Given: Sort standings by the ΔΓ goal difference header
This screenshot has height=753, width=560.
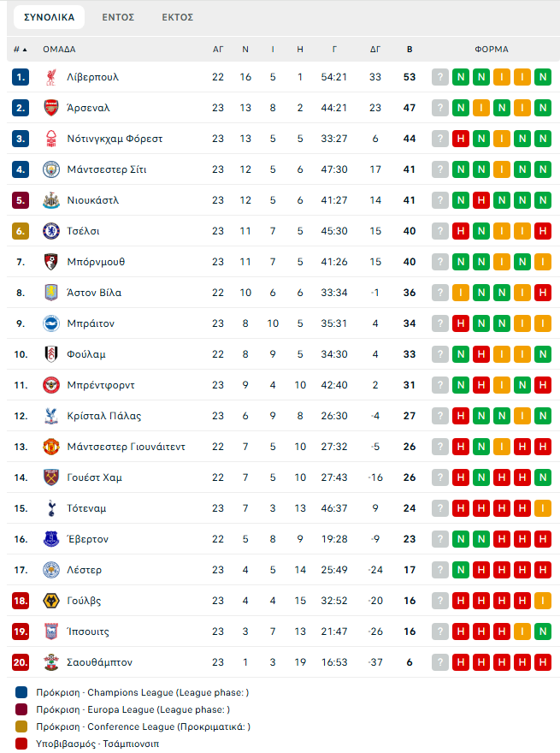Looking at the screenshot, I should tap(375, 50).
